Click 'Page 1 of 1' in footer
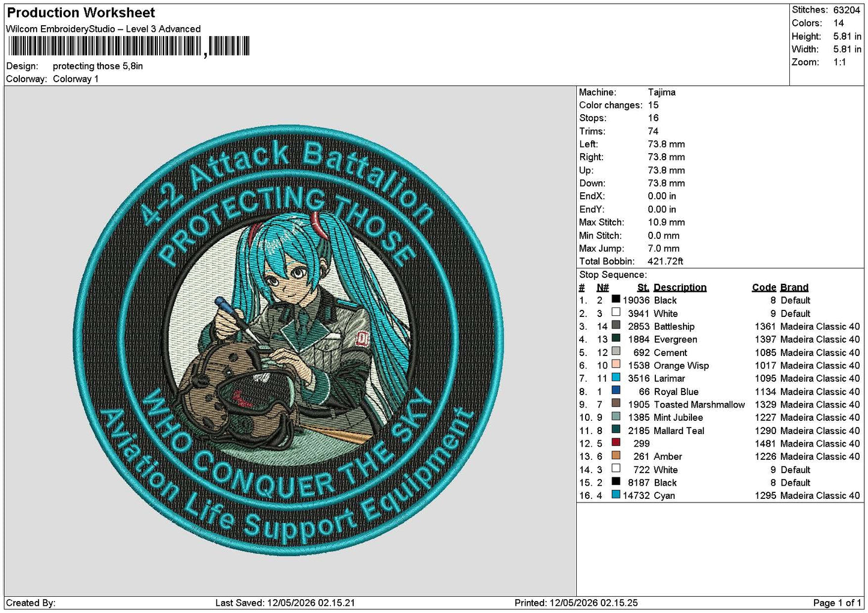868x613 pixels. [x=837, y=603]
